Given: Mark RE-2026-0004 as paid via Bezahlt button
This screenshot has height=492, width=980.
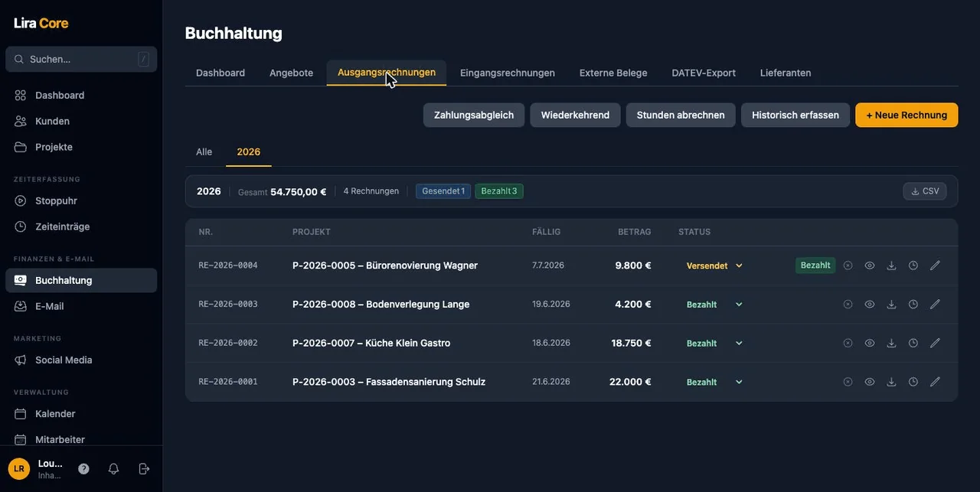Looking at the screenshot, I should [x=815, y=266].
